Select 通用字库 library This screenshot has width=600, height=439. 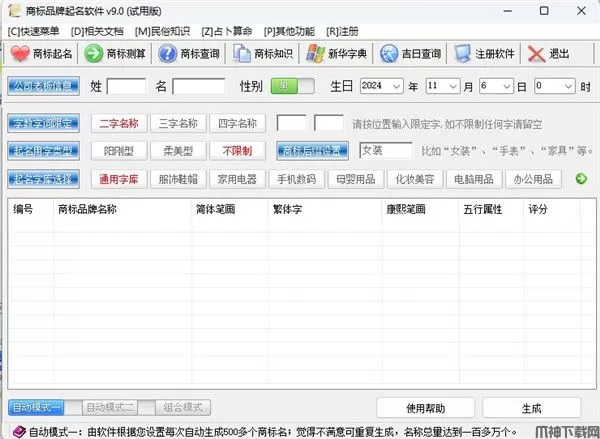pos(119,179)
